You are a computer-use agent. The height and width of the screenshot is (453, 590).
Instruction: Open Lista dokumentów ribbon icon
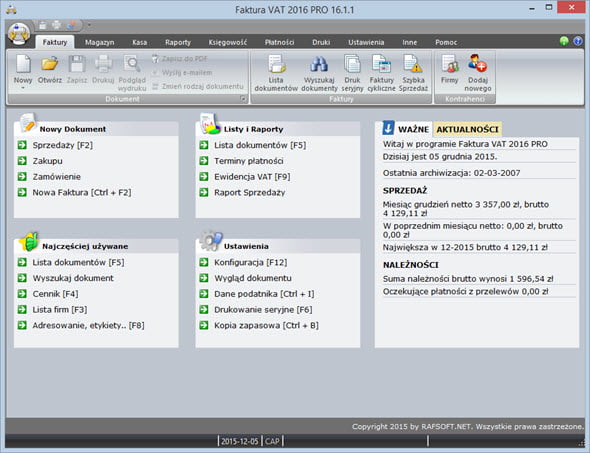click(x=276, y=64)
